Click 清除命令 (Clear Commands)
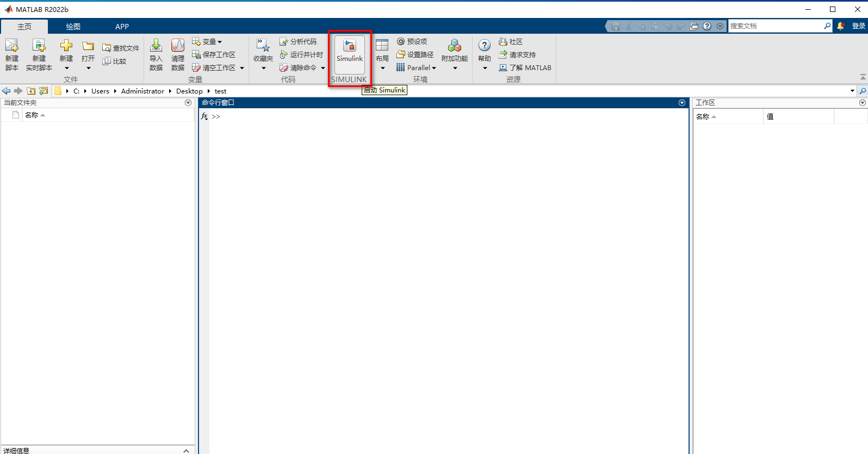The width and height of the screenshot is (868, 454). [298, 68]
